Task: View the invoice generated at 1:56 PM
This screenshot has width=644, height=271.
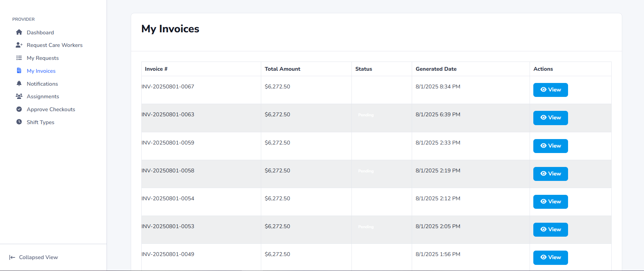Action: tap(550, 257)
